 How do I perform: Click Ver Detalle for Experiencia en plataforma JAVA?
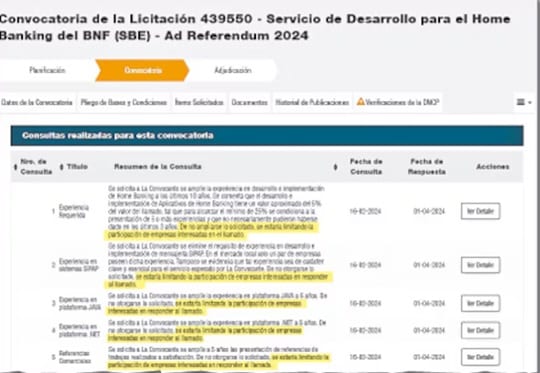[x=480, y=303]
